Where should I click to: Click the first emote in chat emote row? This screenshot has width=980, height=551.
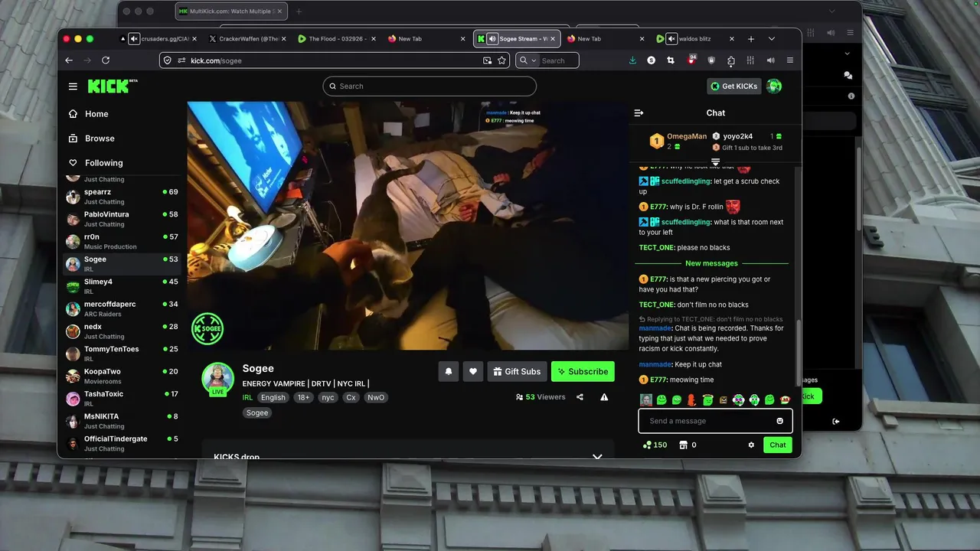[x=646, y=399]
